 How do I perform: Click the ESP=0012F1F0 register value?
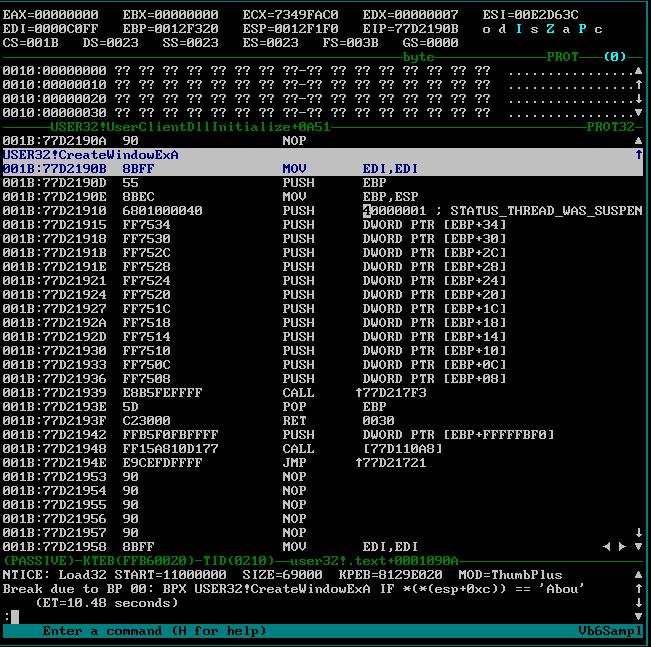click(x=290, y=29)
